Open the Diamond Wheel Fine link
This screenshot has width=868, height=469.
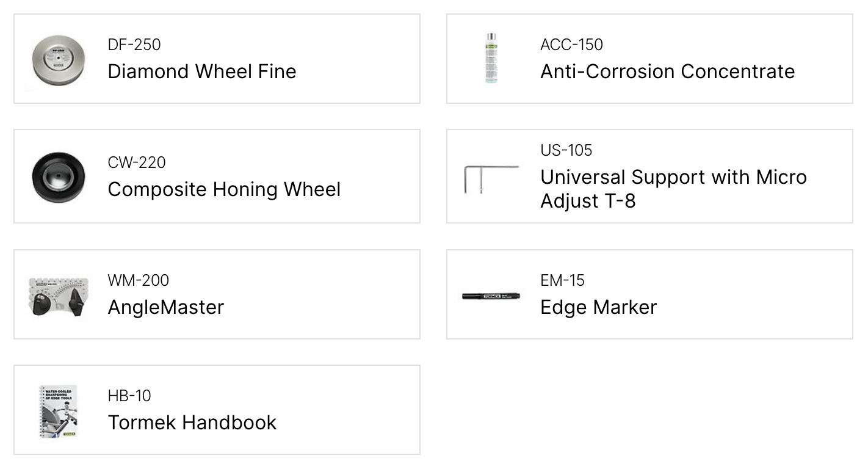(202, 71)
